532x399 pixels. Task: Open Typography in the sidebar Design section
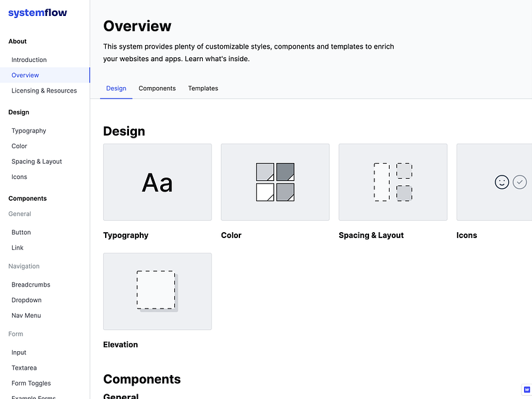click(x=29, y=130)
